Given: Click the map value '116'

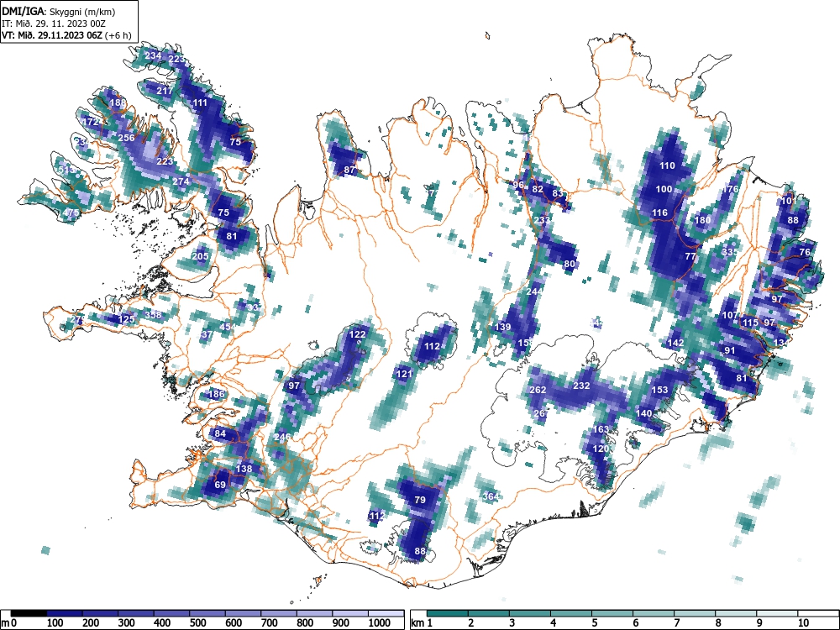Looking at the screenshot, I should coord(660,213).
